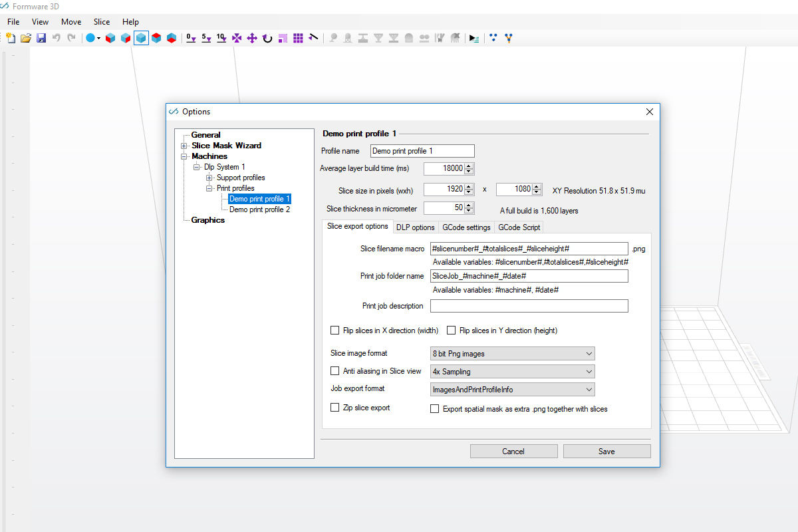Activate the rotate tool icon
The image size is (798, 532).
click(x=267, y=38)
